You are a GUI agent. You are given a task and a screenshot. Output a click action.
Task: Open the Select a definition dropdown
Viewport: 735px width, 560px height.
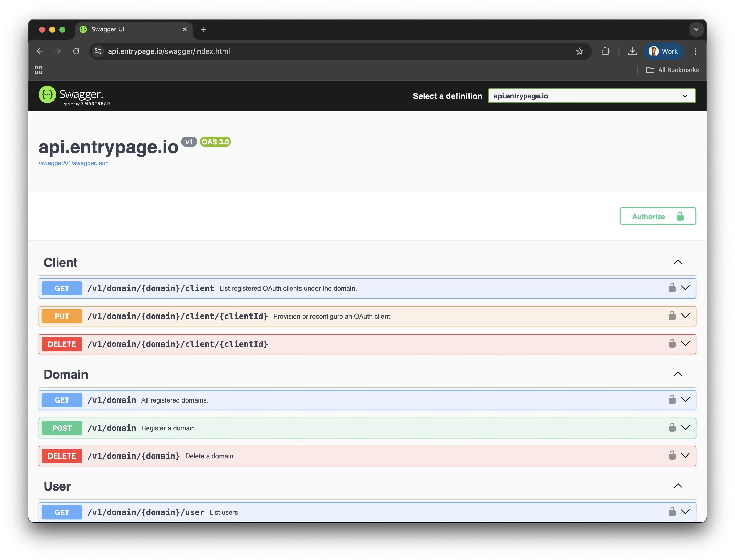pyautogui.click(x=592, y=96)
